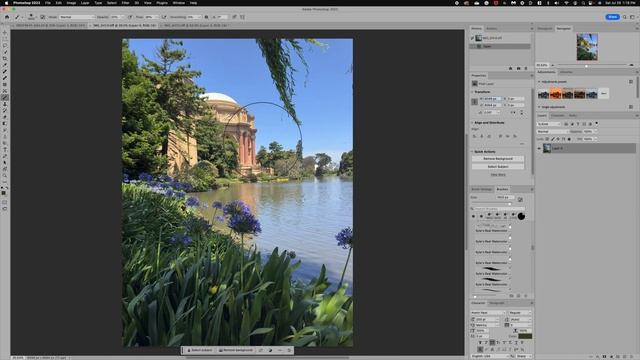This screenshot has height=360, width=640.
Task: Click the View More link in Properties
Action: (498, 175)
